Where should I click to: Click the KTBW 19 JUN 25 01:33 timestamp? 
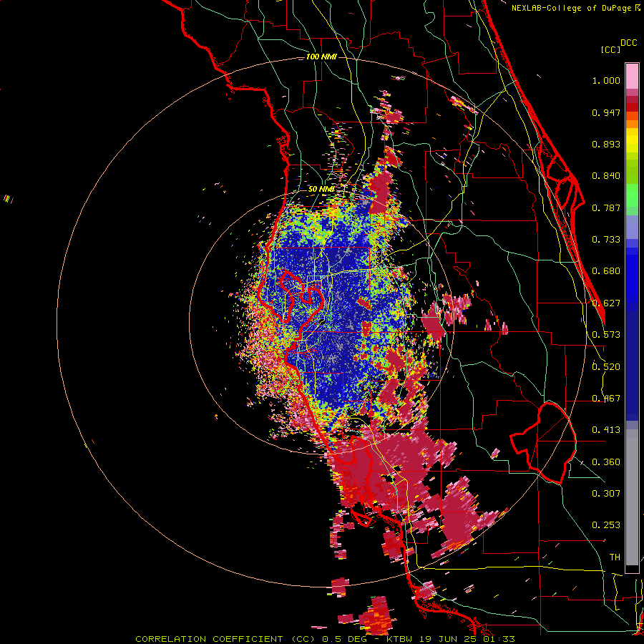click(x=451, y=639)
